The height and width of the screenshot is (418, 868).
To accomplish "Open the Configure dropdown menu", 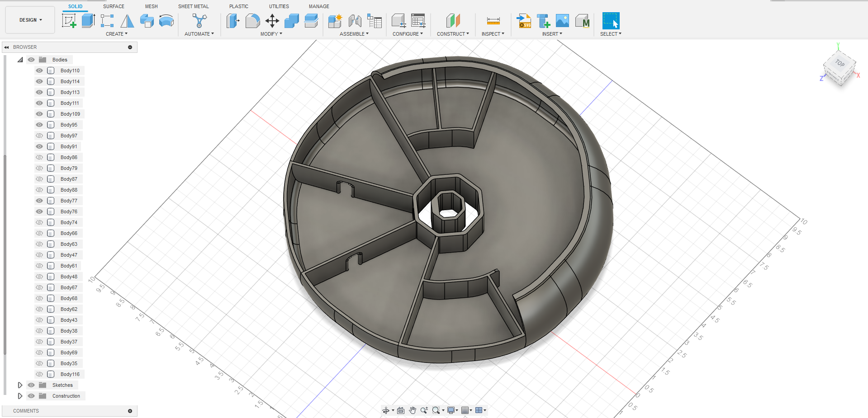I will coord(408,34).
